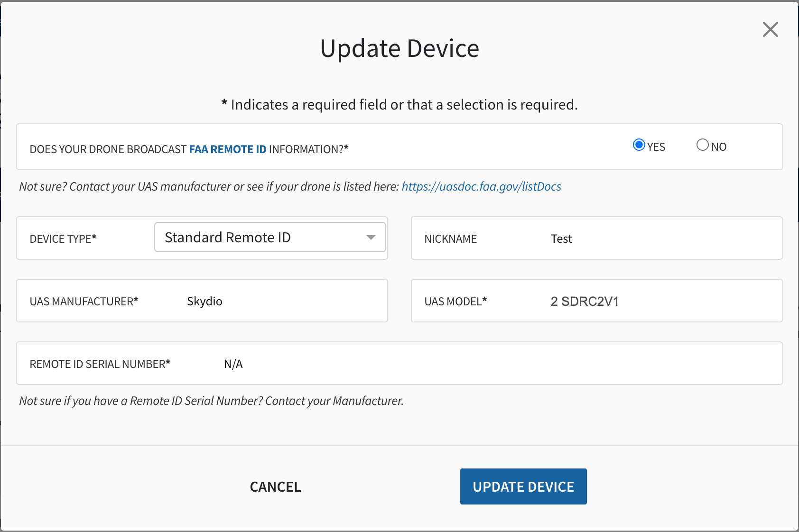Screen dimensions: 799x532
Task: Click the Update Device dialog title
Action: (399, 48)
